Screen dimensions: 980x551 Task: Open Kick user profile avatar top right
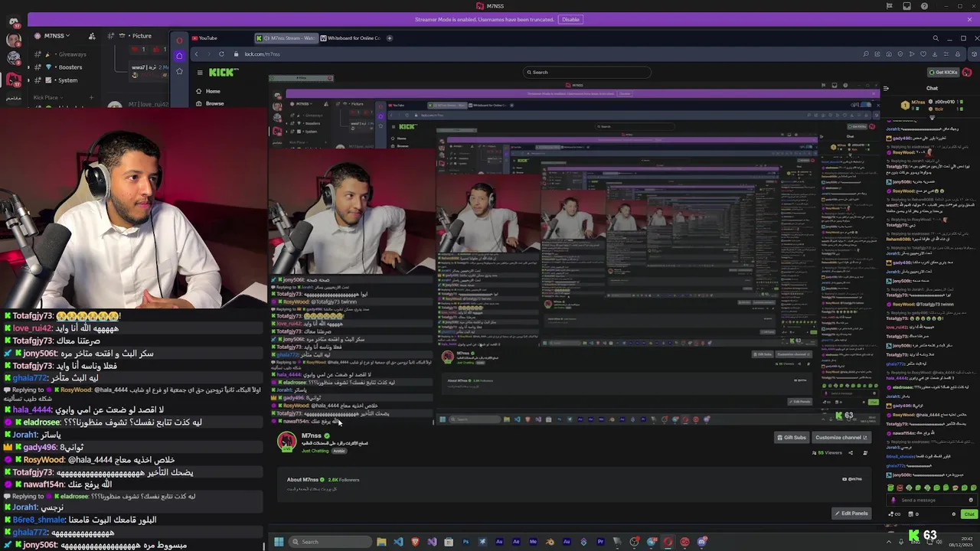[x=968, y=72]
